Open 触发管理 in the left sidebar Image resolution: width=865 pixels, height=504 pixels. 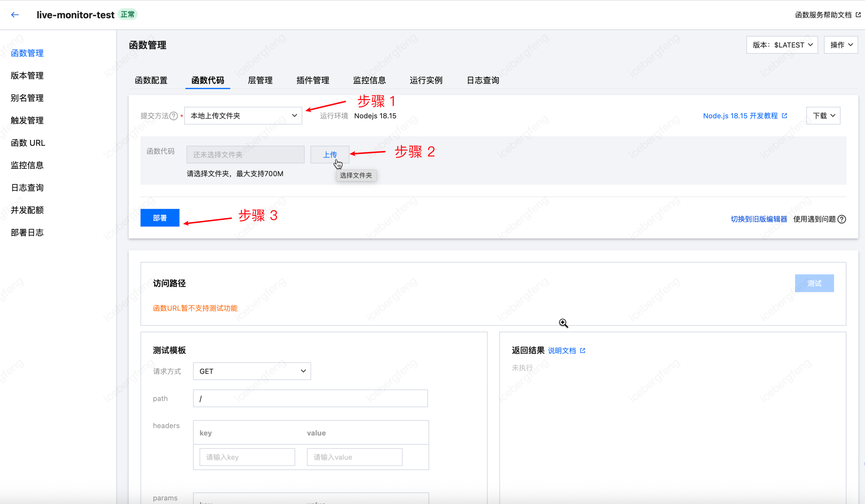tap(27, 120)
